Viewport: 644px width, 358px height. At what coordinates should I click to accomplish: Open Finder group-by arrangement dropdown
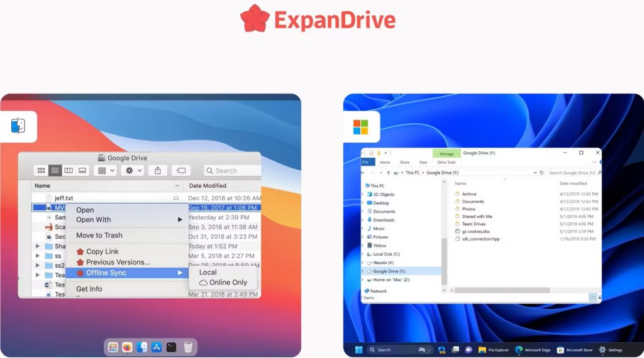click(106, 171)
